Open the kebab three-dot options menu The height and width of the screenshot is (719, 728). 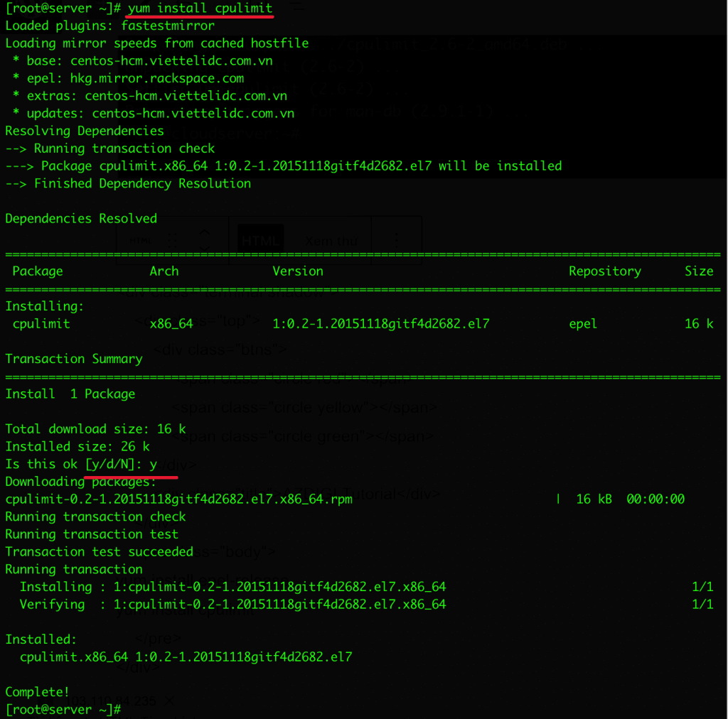tap(397, 240)
